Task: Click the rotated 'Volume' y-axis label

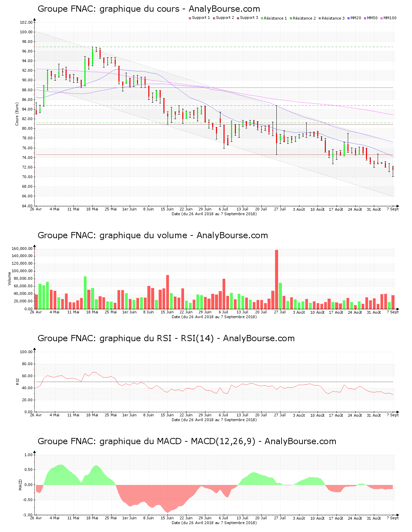Action: pos(10,278)
